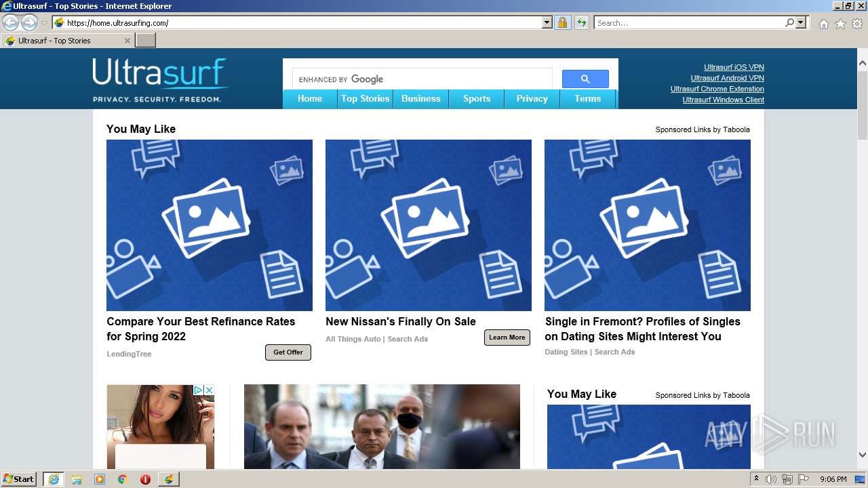This screenshot has height=488, width=868.
Task: Follow the Ultrasurf iOS VPN link
Action: 734,67
